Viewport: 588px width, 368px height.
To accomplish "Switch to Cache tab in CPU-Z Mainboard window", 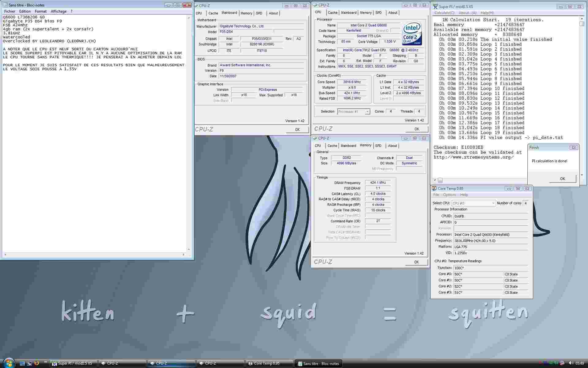I will (213, 13).
